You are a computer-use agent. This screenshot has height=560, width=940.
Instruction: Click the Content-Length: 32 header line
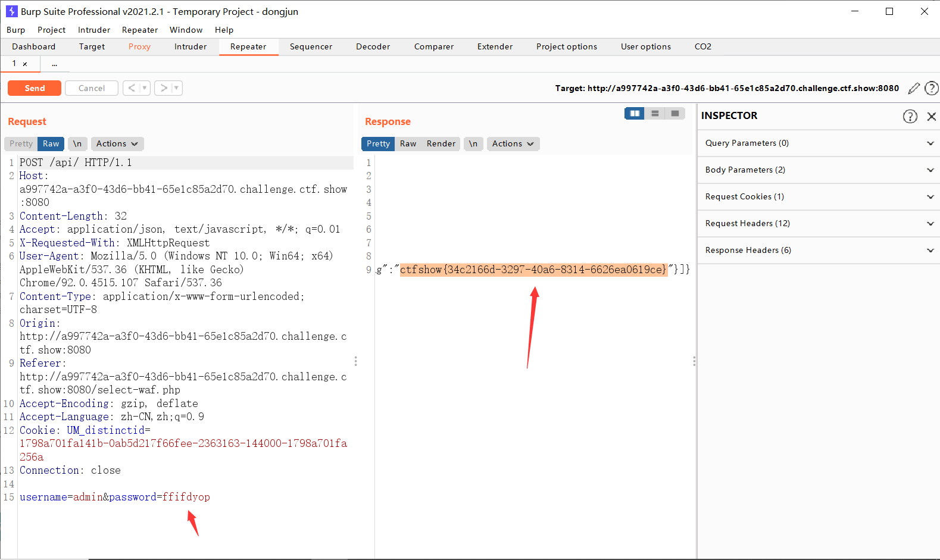73,216
